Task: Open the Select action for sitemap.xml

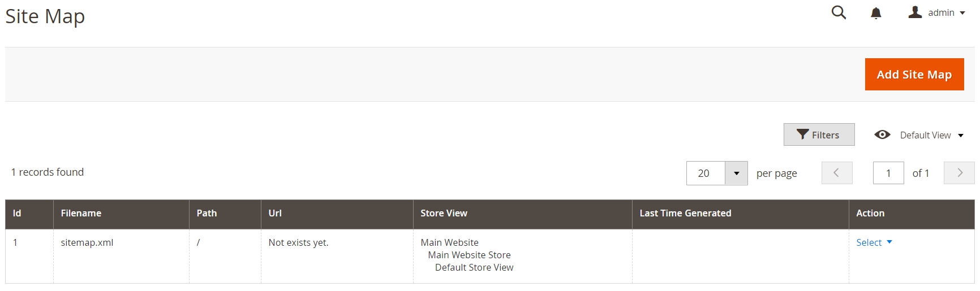Action: (x=874, y=242)
